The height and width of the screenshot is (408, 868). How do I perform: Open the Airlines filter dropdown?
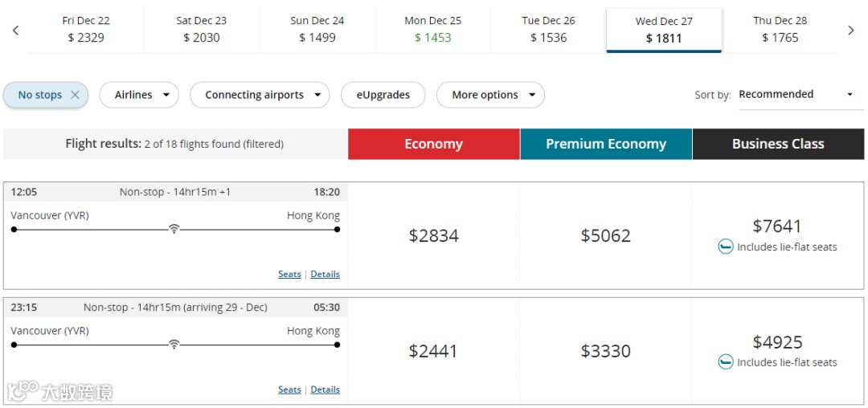click(x=139, y=95)
